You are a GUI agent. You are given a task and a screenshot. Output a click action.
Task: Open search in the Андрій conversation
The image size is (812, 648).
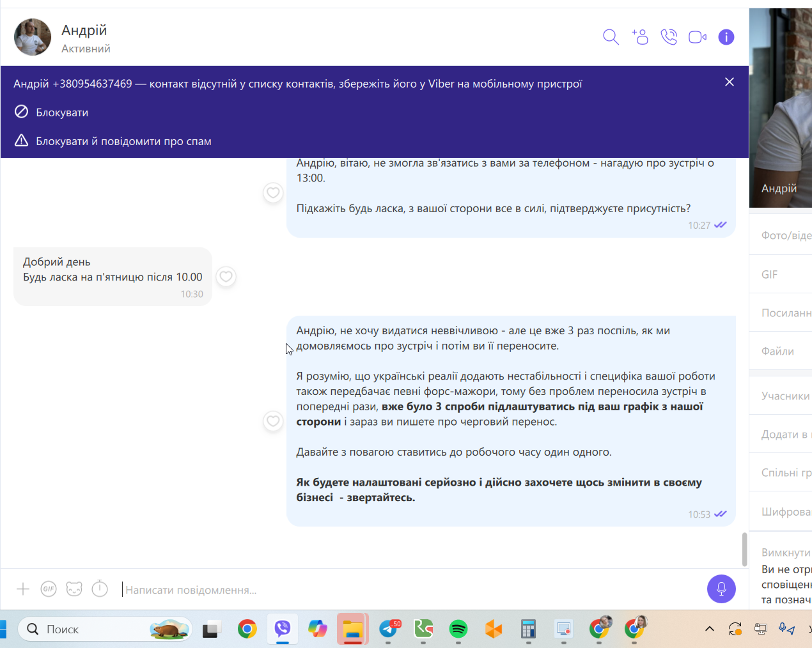[611, 37]
